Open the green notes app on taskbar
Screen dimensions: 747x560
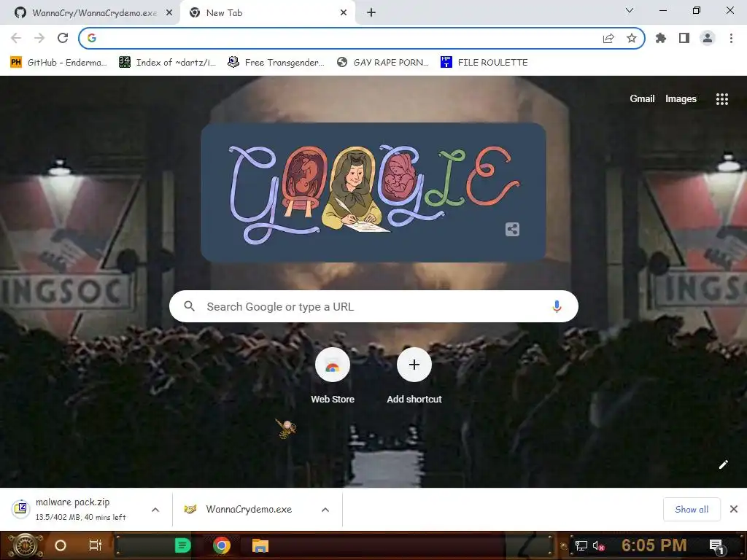pyautogui.click(x=182, y=545)
